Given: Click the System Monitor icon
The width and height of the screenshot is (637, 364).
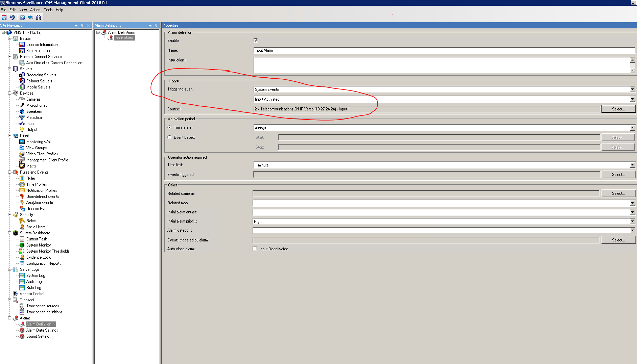Looking at the screenshot, I should [x=22, y=245].
